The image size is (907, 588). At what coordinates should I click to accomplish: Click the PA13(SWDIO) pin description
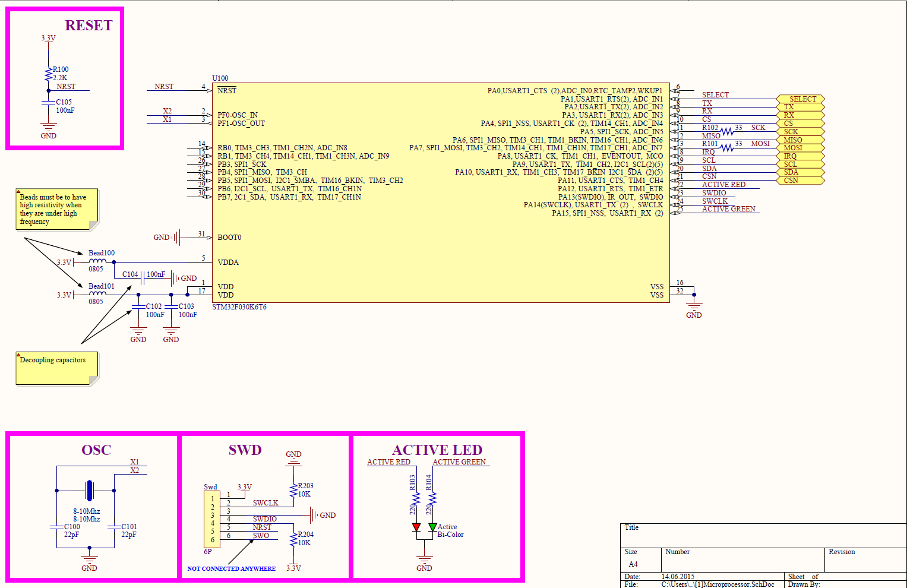(x=611, y=197)
